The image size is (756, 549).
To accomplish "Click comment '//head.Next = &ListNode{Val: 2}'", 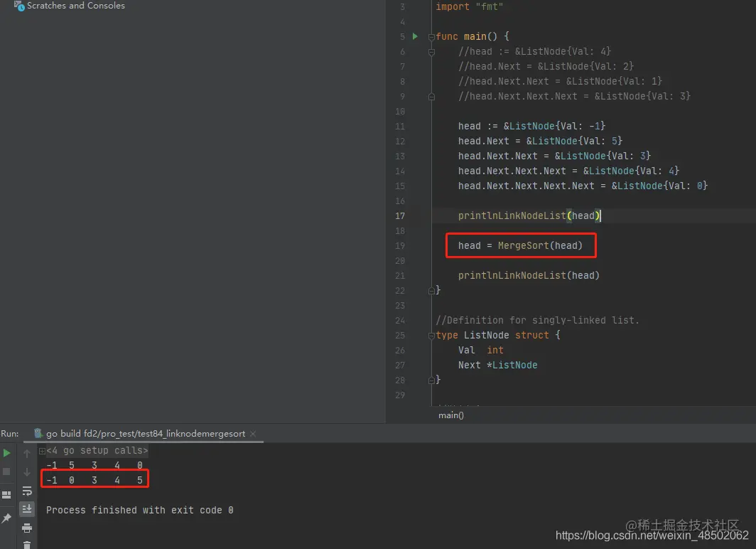I will (546, 66).
